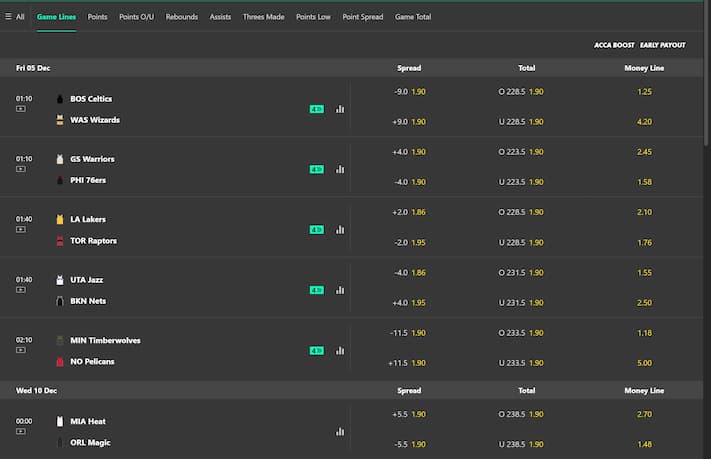Click live stream icon under Jazz 01:40
The image size is (711, 459).
[21, 290]
